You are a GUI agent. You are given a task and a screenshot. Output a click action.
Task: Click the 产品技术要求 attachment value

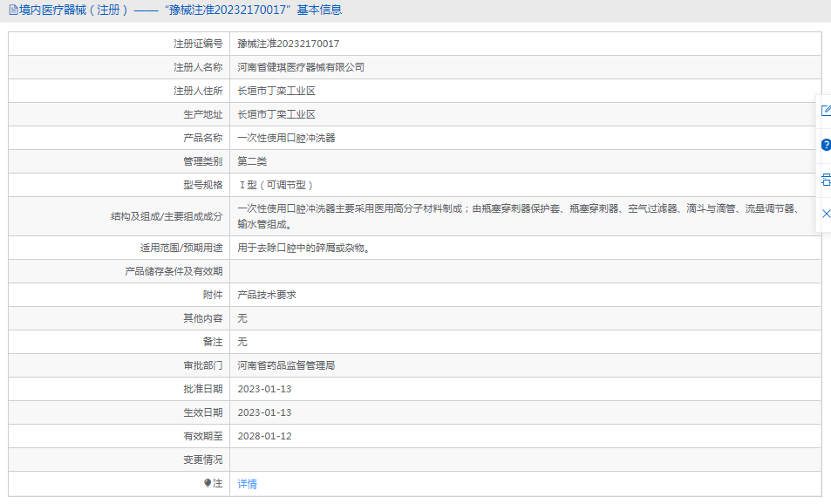coord(267,295)
